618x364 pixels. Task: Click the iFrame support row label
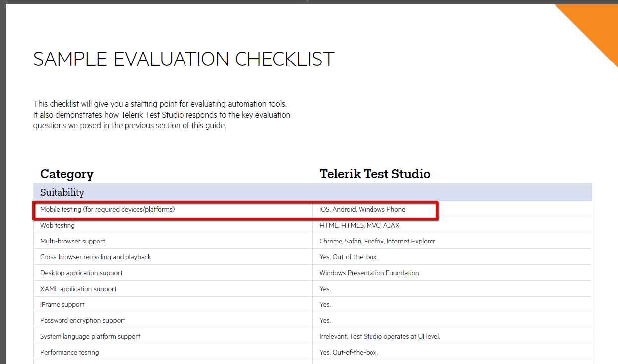tap(62, 305)
